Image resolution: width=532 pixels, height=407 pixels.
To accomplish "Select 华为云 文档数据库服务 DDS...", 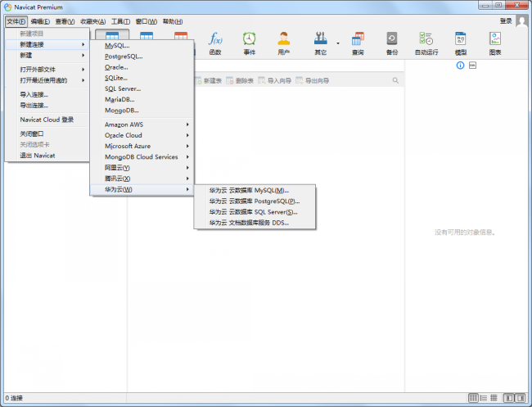I will (255, 223).
